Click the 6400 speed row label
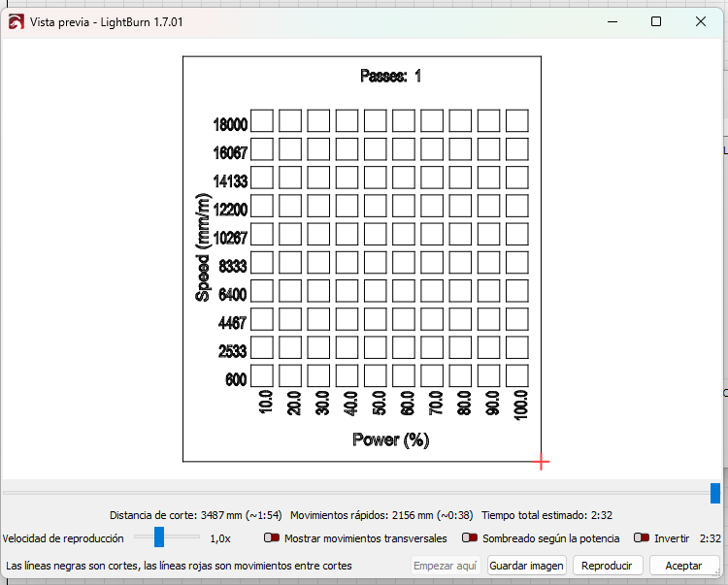 tap(233, 295)
